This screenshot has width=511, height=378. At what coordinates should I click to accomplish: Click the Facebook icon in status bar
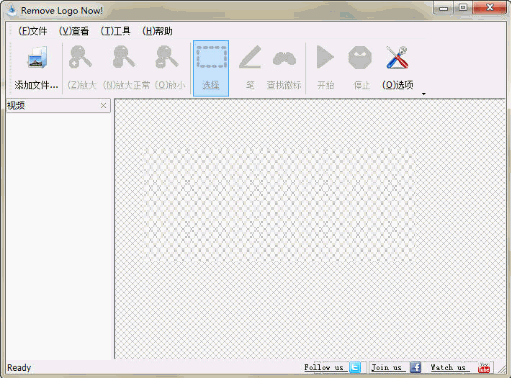(x=415, y=367)
